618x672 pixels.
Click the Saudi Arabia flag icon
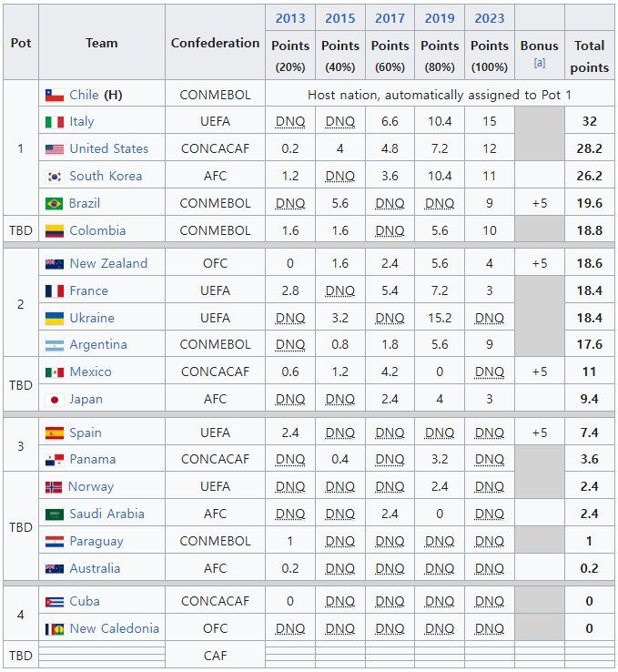pyautogui.click(x=54, y=514)
